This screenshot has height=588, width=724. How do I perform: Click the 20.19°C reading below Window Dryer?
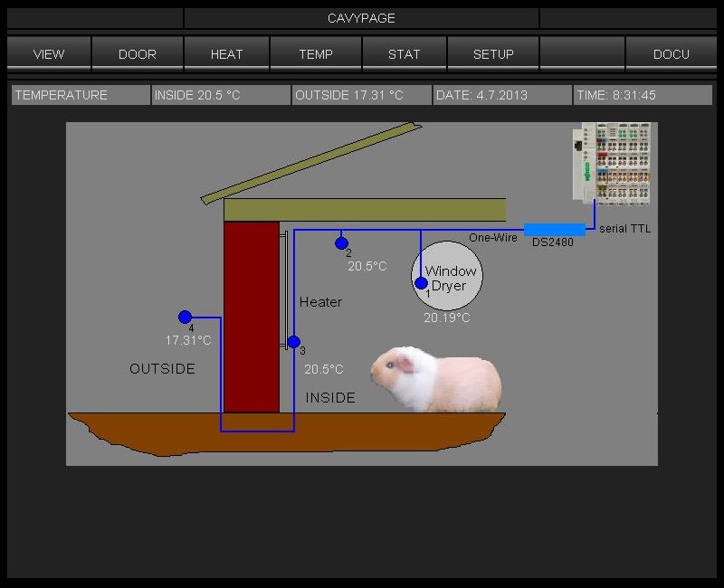[447, 318]
